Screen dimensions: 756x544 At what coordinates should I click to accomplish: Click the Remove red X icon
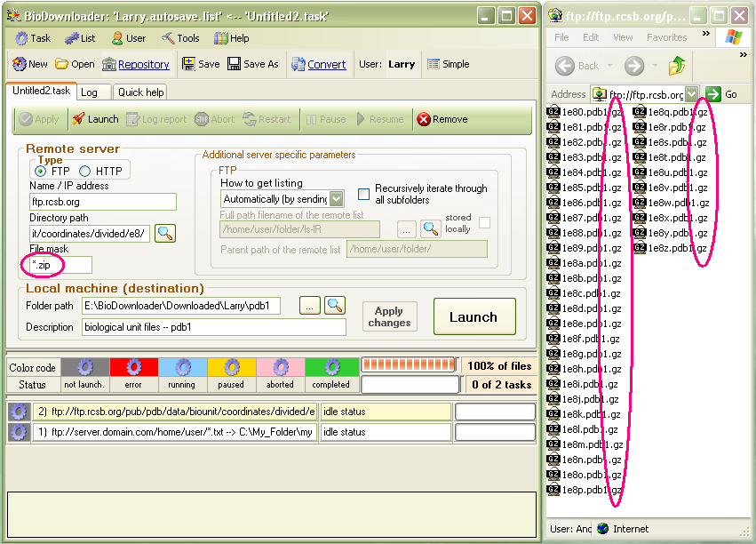click(424, 119)
